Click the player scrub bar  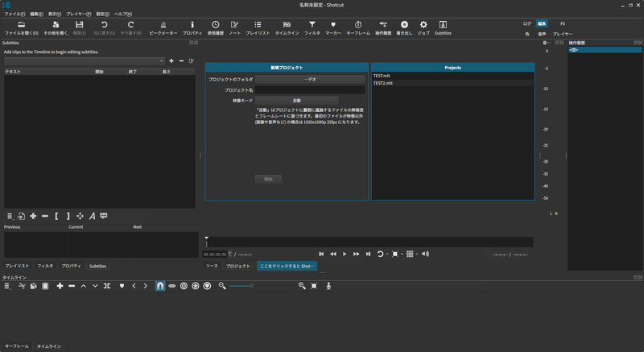pos(369,242)
